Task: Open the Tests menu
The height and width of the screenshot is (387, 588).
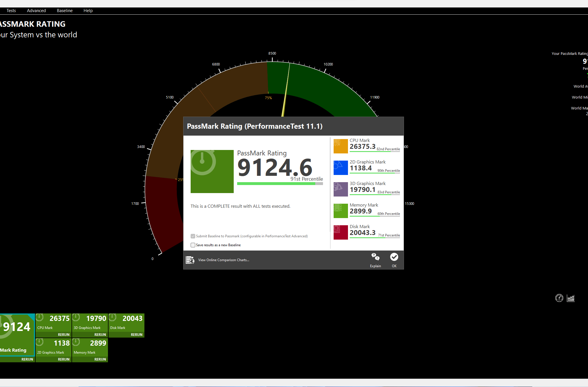Action: 11,11
